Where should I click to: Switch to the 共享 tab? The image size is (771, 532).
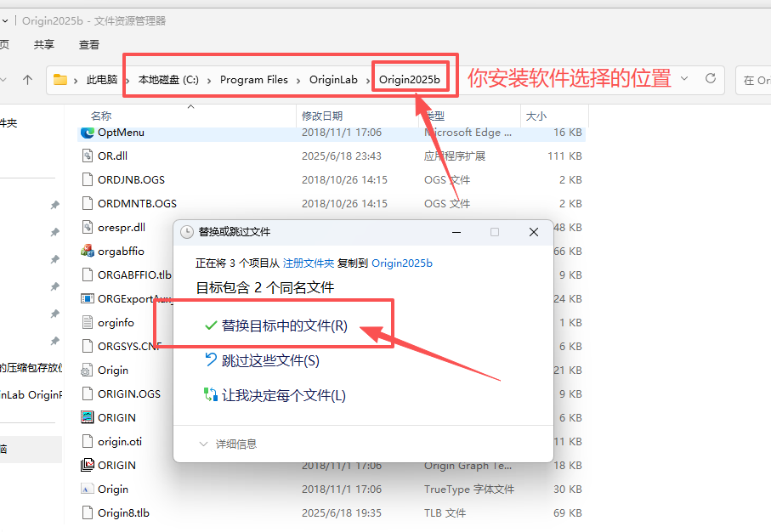[x=43, y=45]
